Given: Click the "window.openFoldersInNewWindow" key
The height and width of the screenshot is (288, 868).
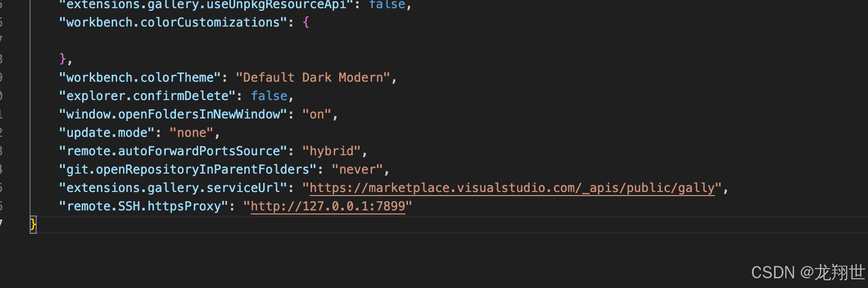Looking at the screenshot, I should click(x=173, y=114).
